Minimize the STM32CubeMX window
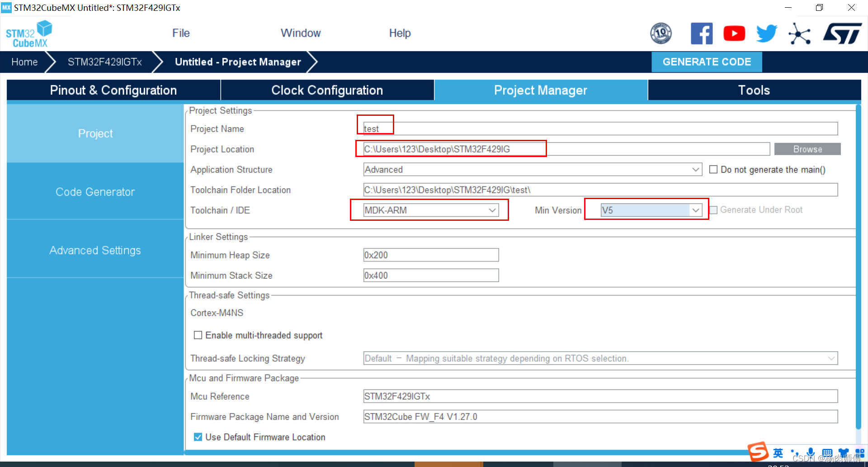 pos(788,8)
